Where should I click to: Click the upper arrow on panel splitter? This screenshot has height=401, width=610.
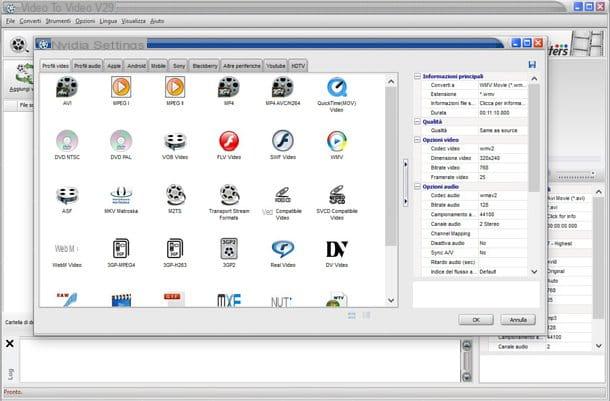click(405, 164)
